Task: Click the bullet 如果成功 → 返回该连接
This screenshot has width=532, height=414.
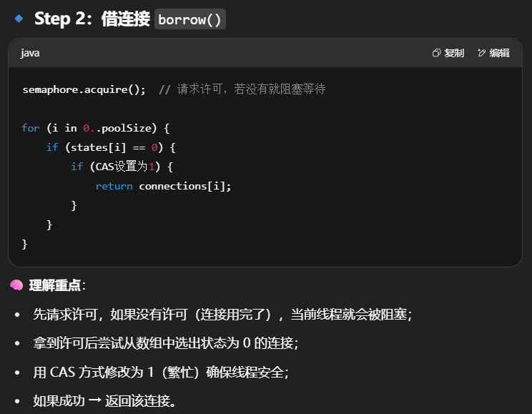Action: pos(104,401)
